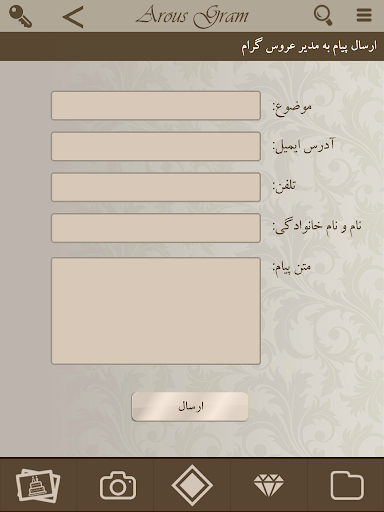Image resolution: width=384 pixels, height=512 pixels.
Task: Go back using the arrow icon
Action: (73, 16)
